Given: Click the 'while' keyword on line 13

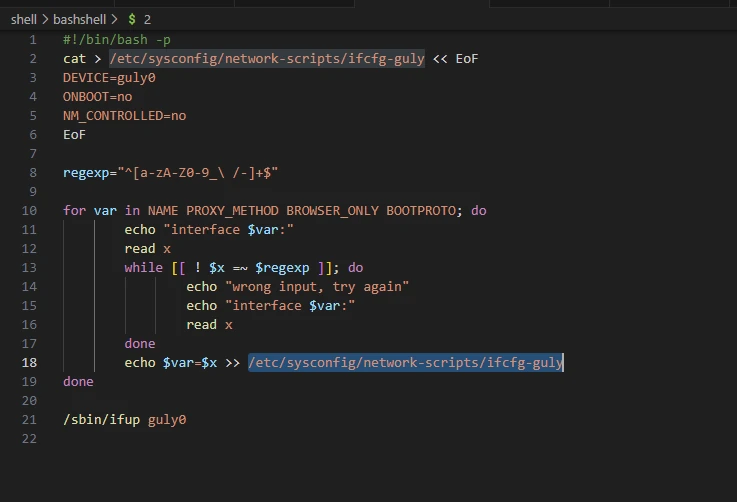Looking at the screenshot, I should point(144,267).
